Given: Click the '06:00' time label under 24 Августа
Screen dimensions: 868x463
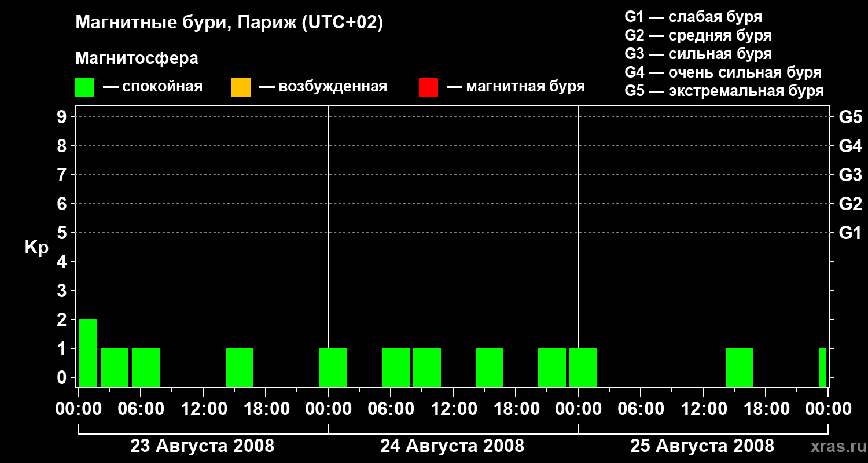Looking at the screenshot, I should pyautogui.click(x=391, y=409).
